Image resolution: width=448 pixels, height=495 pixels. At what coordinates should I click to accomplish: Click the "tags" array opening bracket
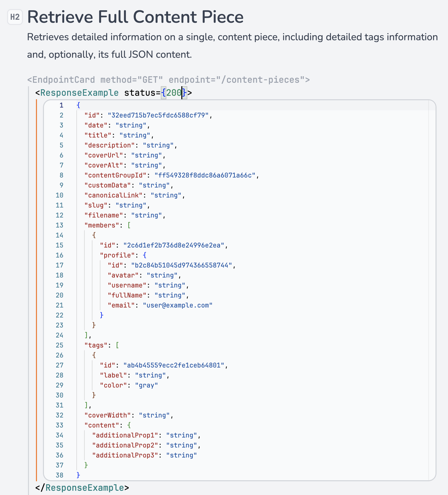[117, 345]
